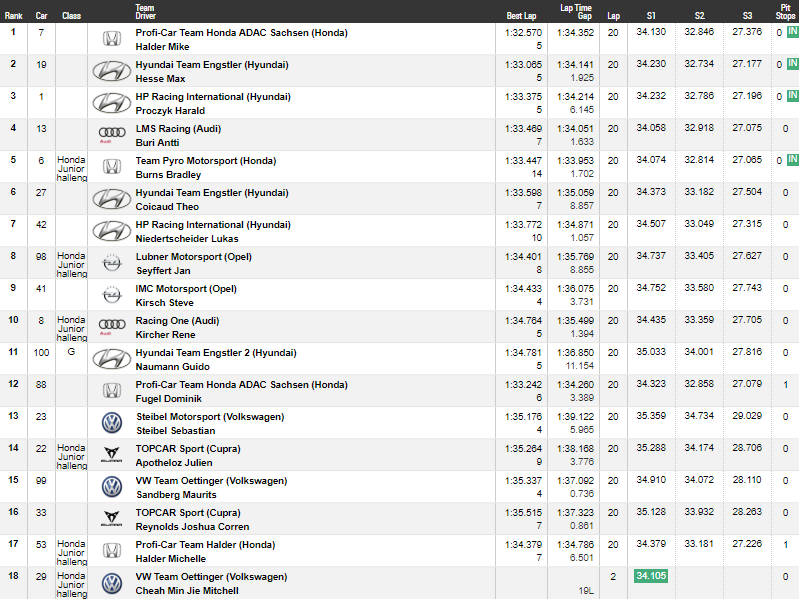
Task: Click car number 88 in rank 12
Action: (x=41, y=385)
